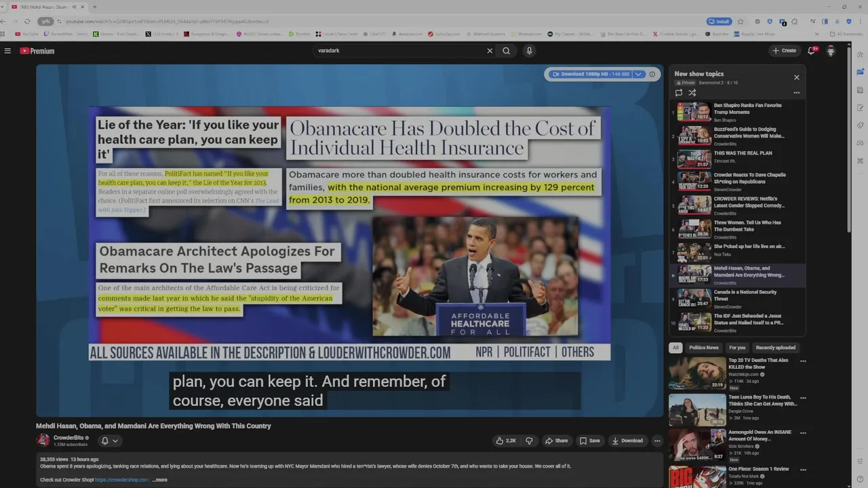Open the browser extensions puzzle icon
This screenshot has height=488, width=868.
(x=795, y=21)
